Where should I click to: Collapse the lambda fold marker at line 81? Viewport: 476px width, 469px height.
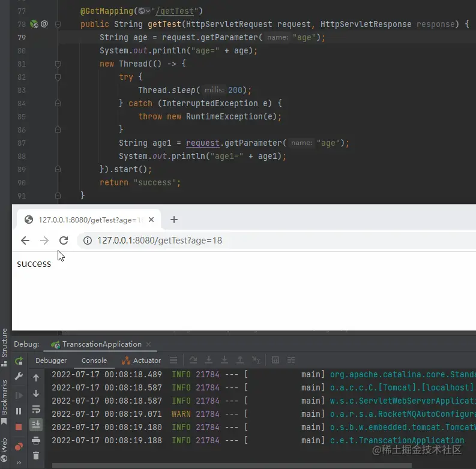pos(58,64)
